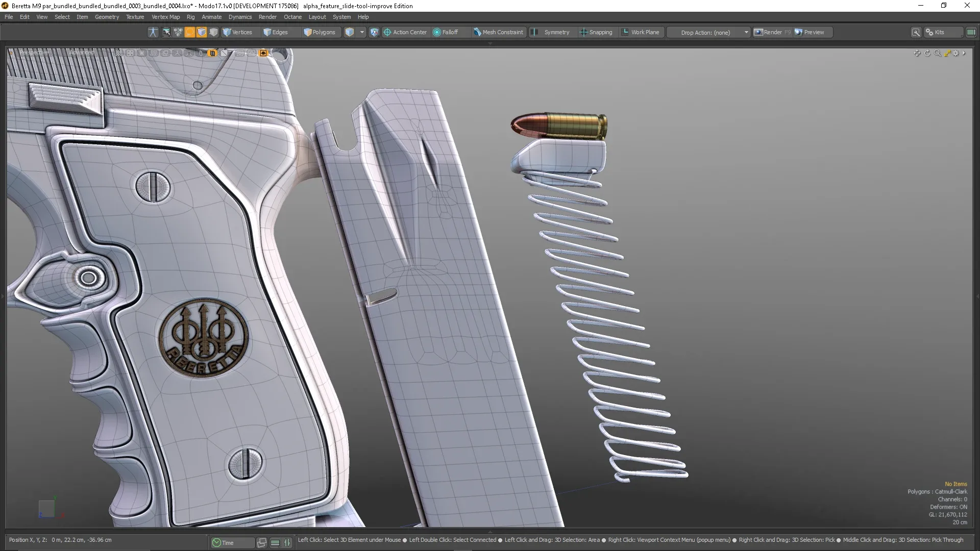Open the Edit menu
This screenshot has width=980, height=551.
coord(24,17)
